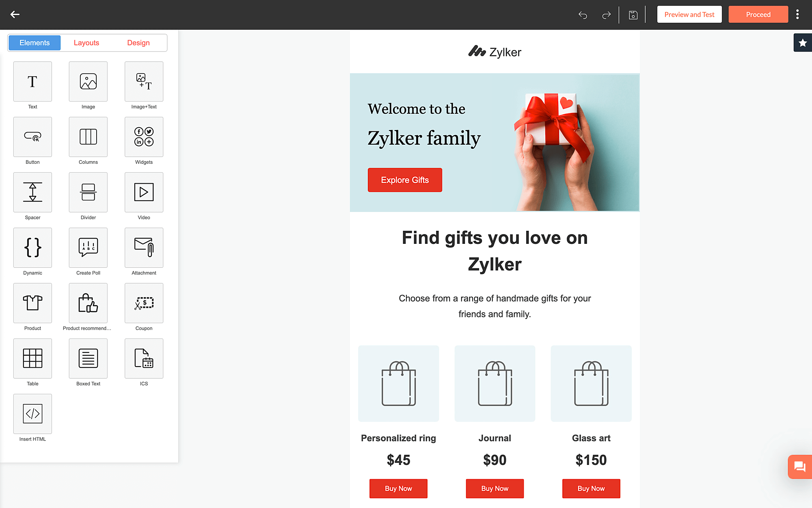Switch to the Design tab

(138, 43)
